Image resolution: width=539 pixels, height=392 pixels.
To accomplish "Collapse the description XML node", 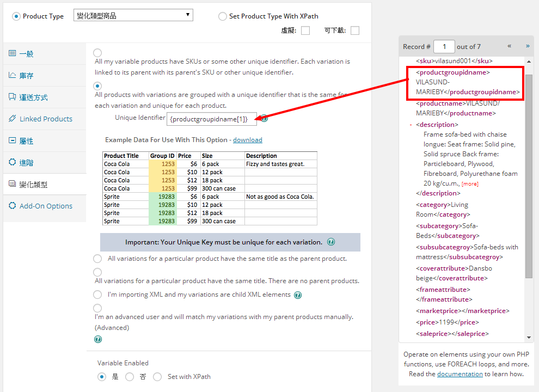I will click(x=411, y=125).
